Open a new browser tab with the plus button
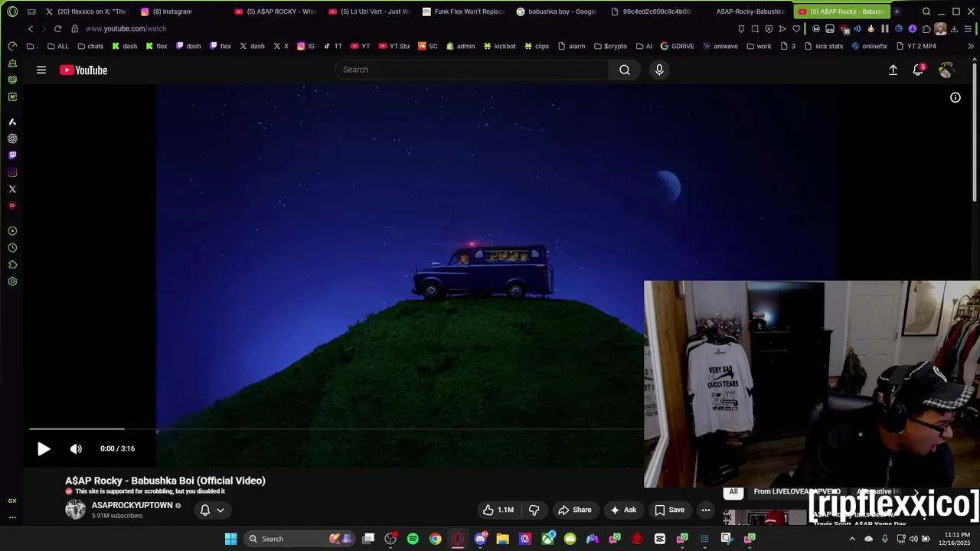The width and height of the screenshot is (980, 551). tap(897, 11)
